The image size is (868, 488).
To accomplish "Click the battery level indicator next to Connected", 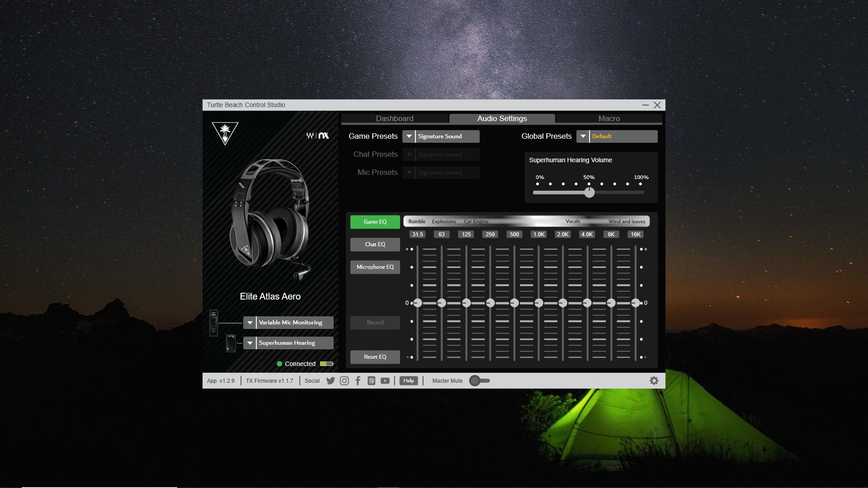I will coord(325,363).
